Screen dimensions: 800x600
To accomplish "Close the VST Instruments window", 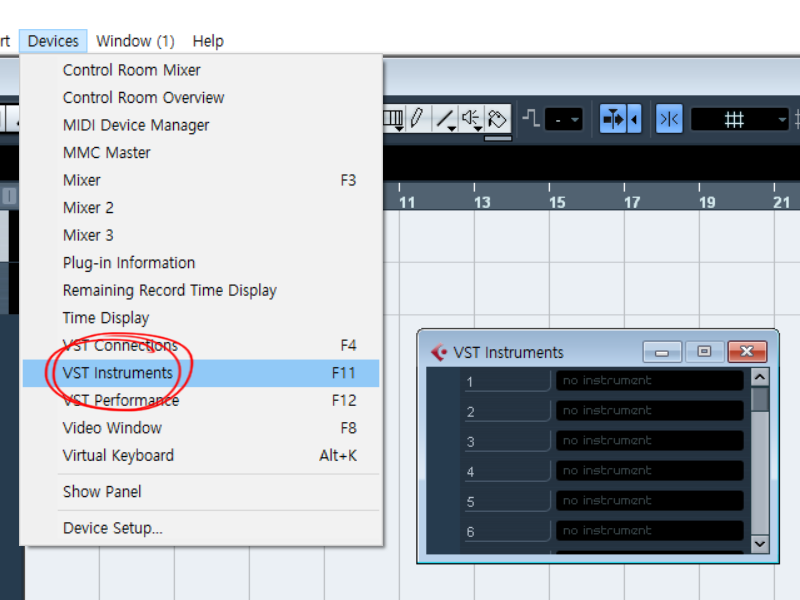I will (x=747, y=352).
